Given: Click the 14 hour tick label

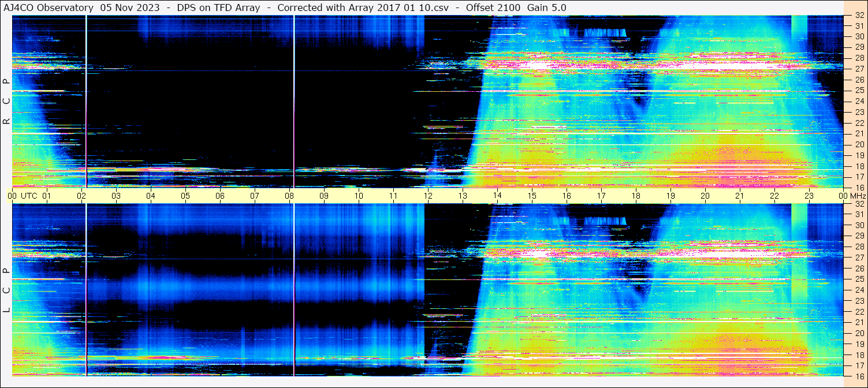Looking at the screenshot, I should pos(497,196).
